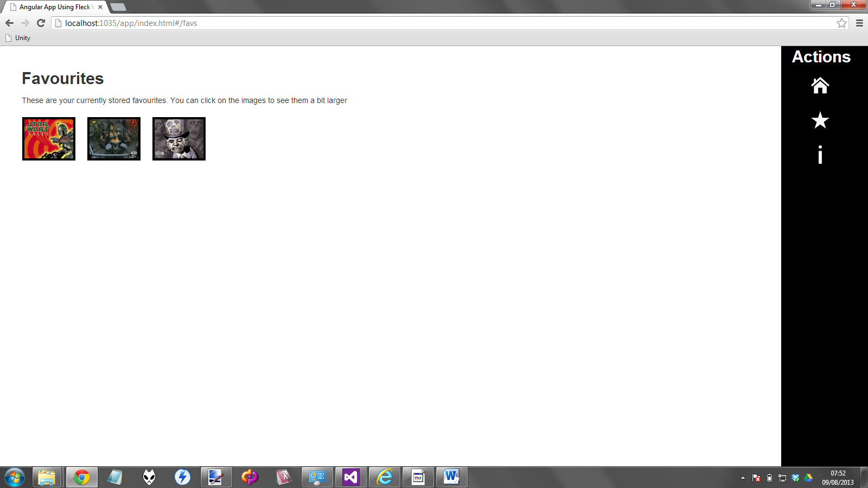Open the lambda icon app on the taskbar
868x488 pixels.
click(284, 478)
